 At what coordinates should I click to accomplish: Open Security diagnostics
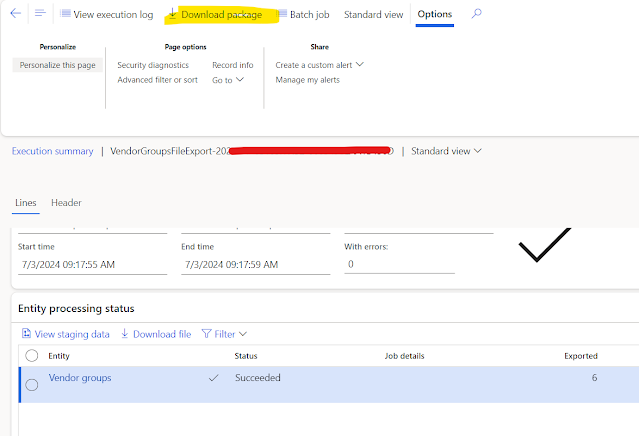pyautogui.click(x=153, y=65)
